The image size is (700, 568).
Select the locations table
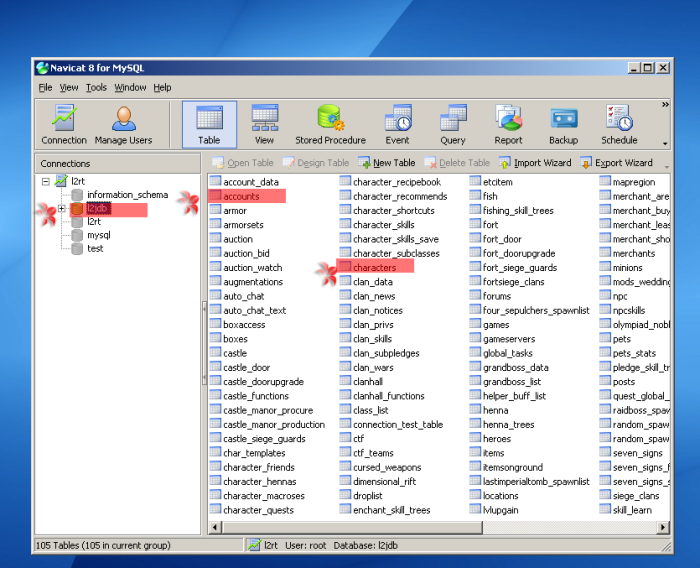coord(494,496)
